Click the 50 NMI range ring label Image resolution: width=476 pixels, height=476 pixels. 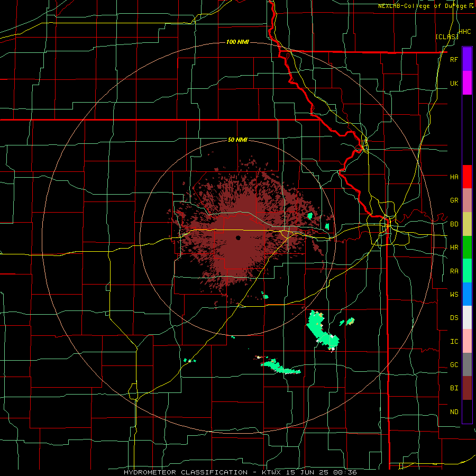[237, 140]
